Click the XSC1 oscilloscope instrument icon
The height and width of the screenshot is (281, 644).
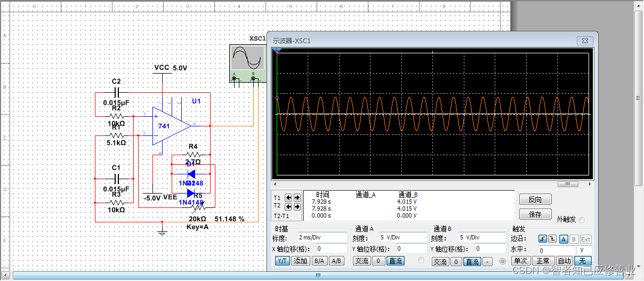[247, 63]
